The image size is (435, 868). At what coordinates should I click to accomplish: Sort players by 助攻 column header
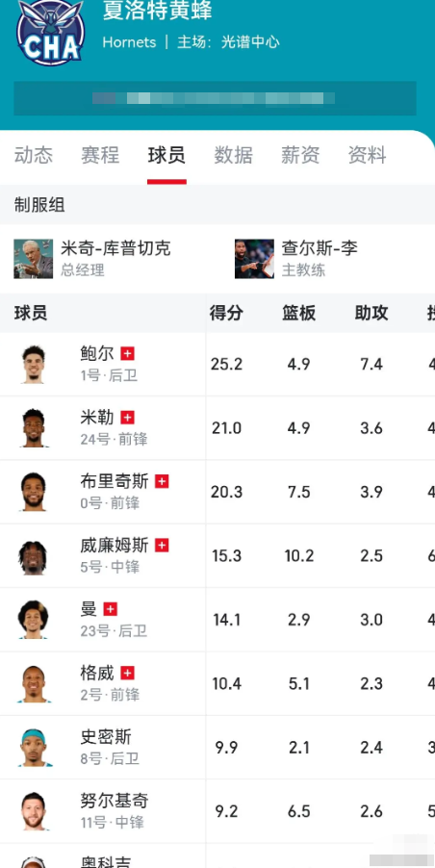[371, 314]
